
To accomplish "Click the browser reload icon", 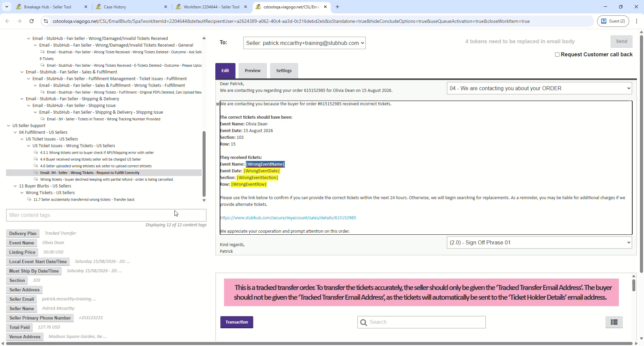I will 32,21.
